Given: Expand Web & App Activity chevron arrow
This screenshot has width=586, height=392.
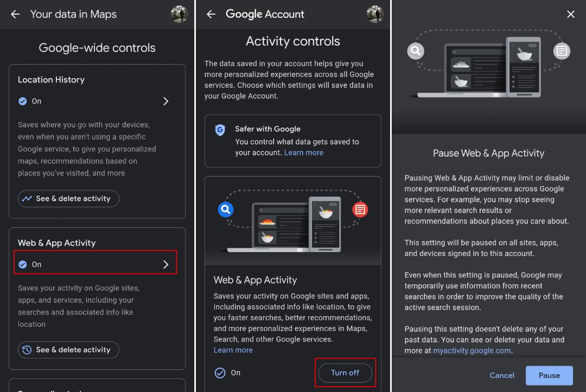Looking at the screenshot, I should point(166,265).
